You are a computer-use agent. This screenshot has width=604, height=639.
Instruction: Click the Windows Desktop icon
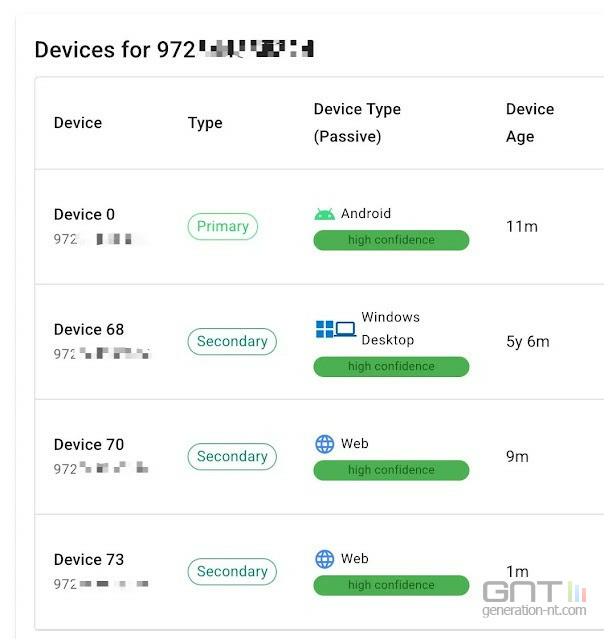[x=335, y=329]
